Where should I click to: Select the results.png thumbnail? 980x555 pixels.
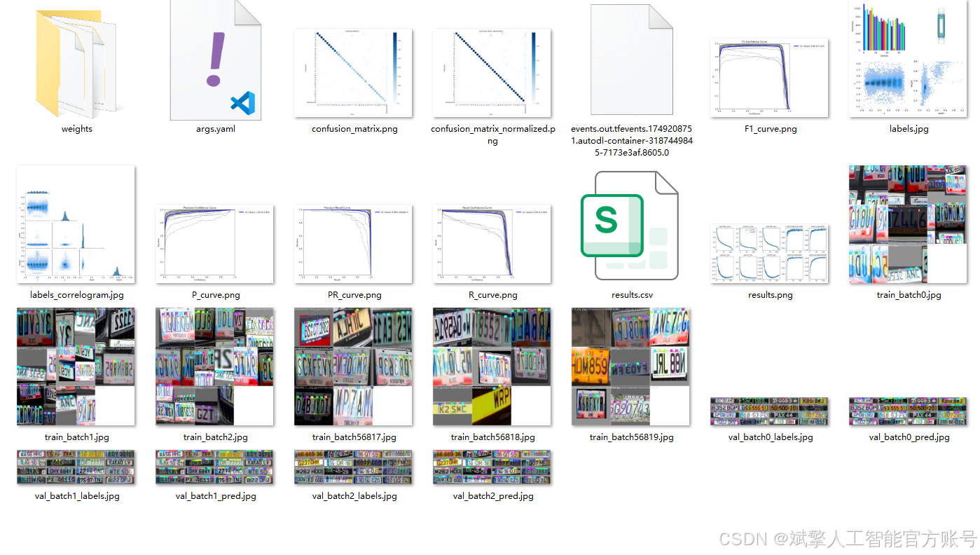[x=770, y=254]
